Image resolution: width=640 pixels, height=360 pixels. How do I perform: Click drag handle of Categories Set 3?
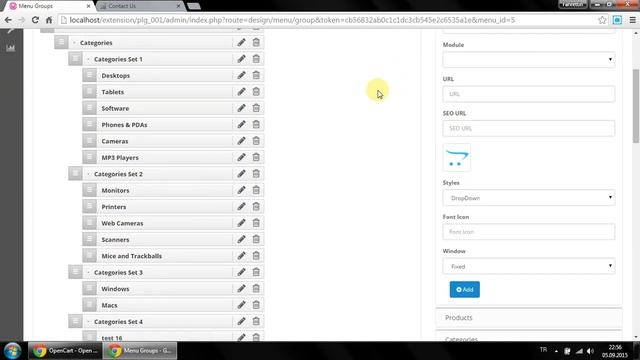(x=75, y=272)
